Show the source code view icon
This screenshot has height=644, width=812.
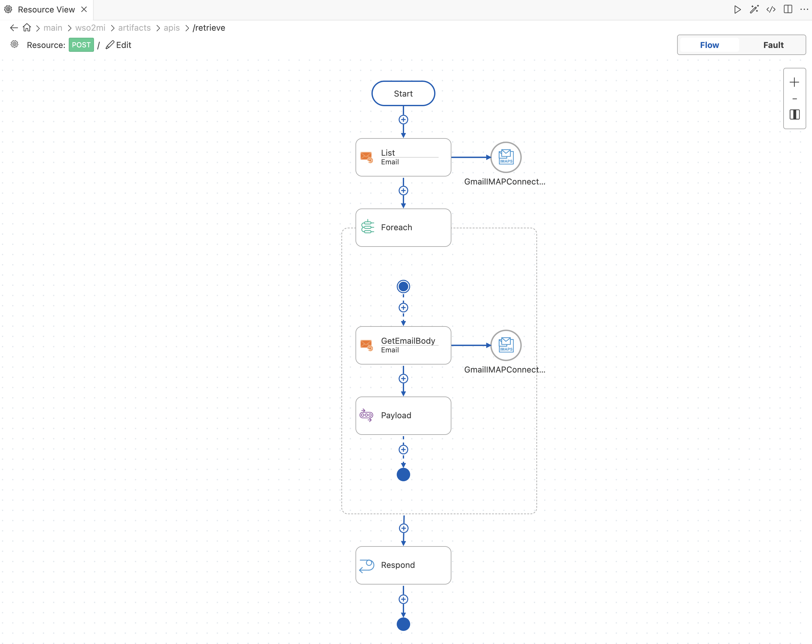pos(771,9)
